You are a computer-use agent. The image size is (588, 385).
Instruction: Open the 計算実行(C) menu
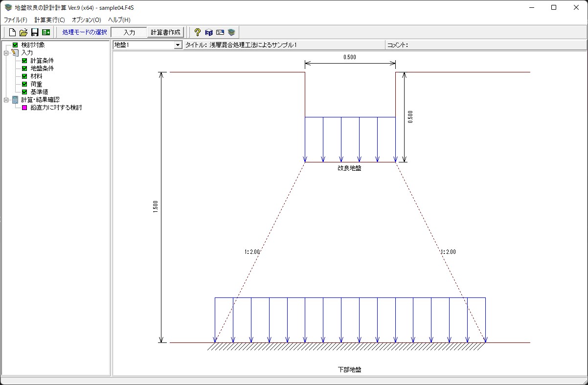click(49, 20)
